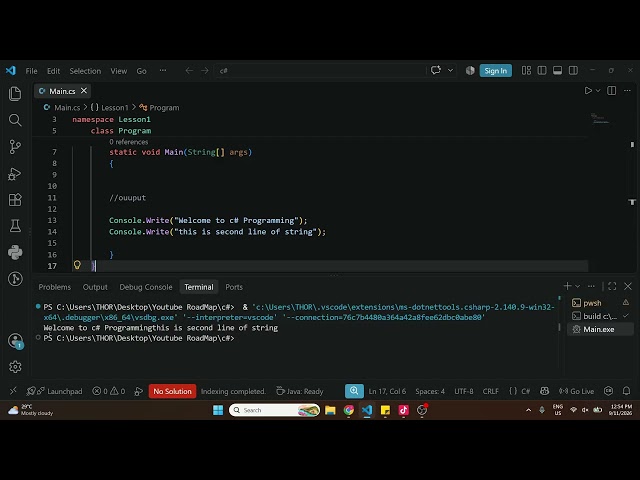Select the build terminal entry
The height and width of the screenshot is (480, 640).
[x=600, y=316]
